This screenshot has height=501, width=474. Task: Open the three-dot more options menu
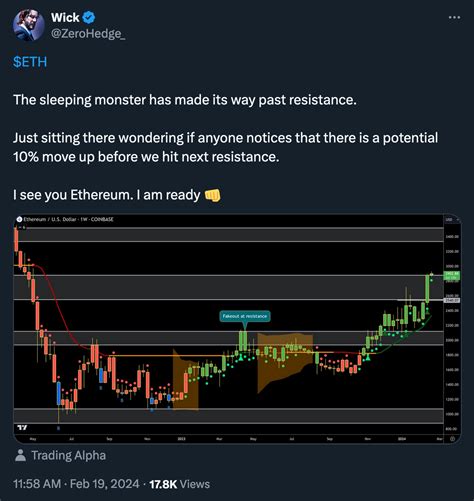[454, 17]
